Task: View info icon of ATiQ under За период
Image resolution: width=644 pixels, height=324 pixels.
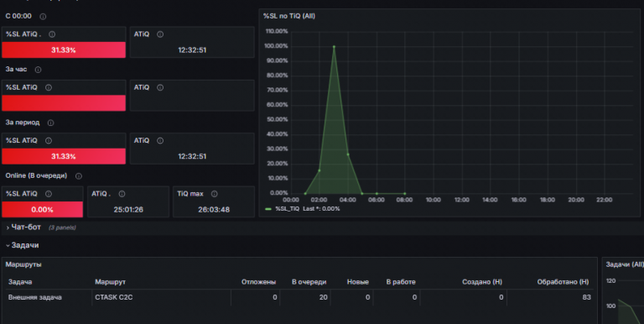Action: point(160,141)
